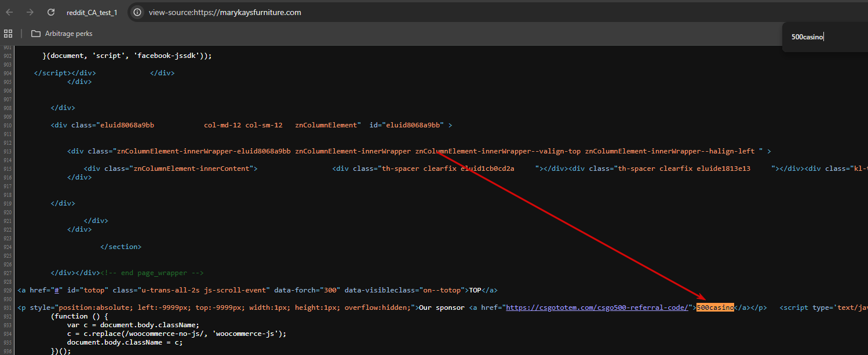Viewport: 868px width, 355px height.
Task: Click 'var c = document.body.className;' line
Action: point(133,325)
